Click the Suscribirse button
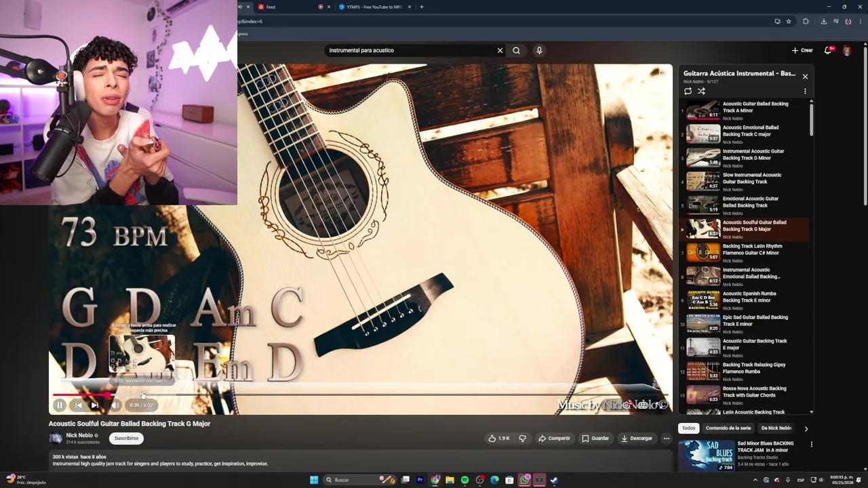 pyautogui.click(x=125, y=438)
